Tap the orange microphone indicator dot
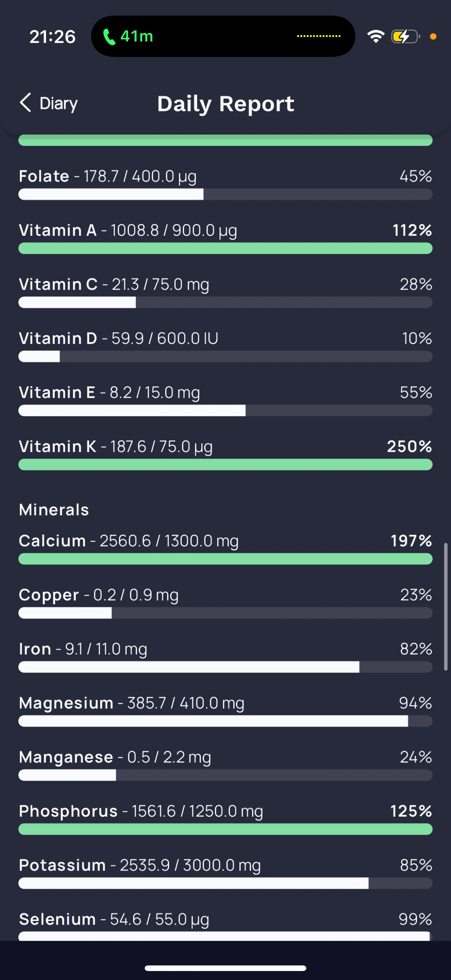The height and width of the screenshot is (980, 451). click(433, 37)
